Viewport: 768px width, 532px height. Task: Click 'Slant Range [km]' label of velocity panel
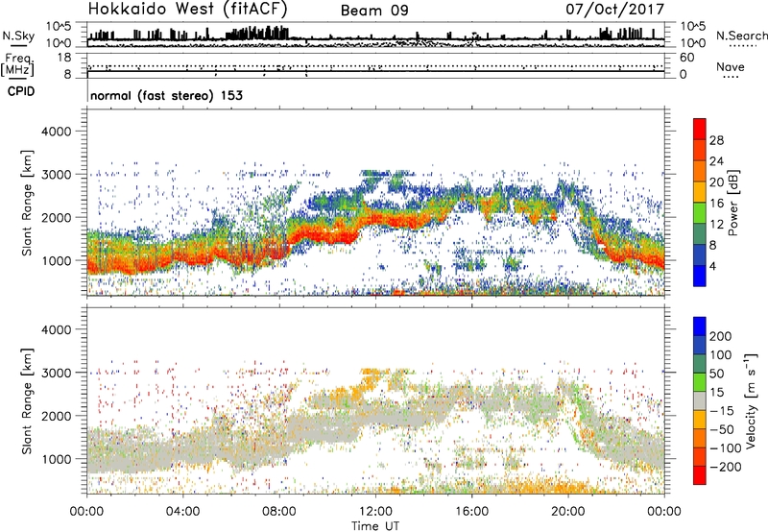click(x=27, y=400)
